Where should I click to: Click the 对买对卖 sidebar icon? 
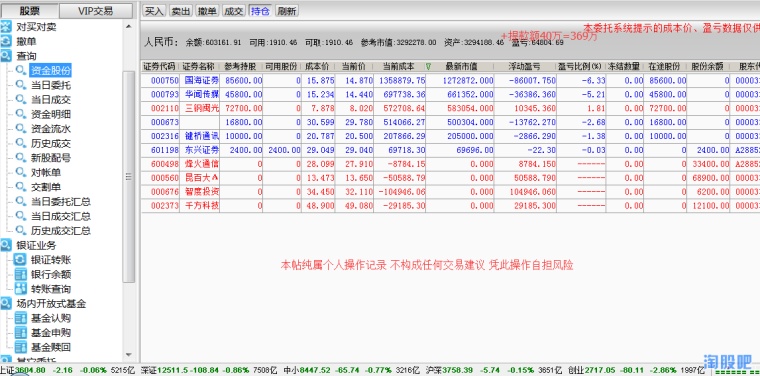point(6,27)
